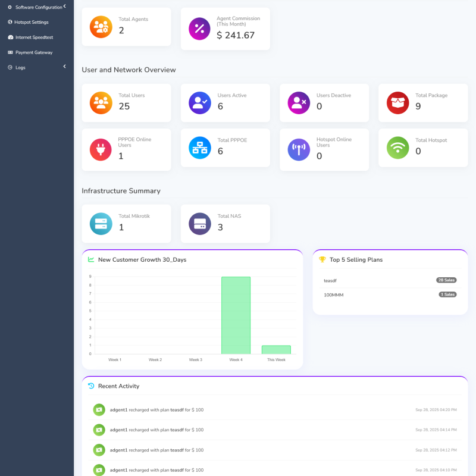
Task: Click the trophy icon beside Top 5 Selling Plans
Action: tap(322, 259)
